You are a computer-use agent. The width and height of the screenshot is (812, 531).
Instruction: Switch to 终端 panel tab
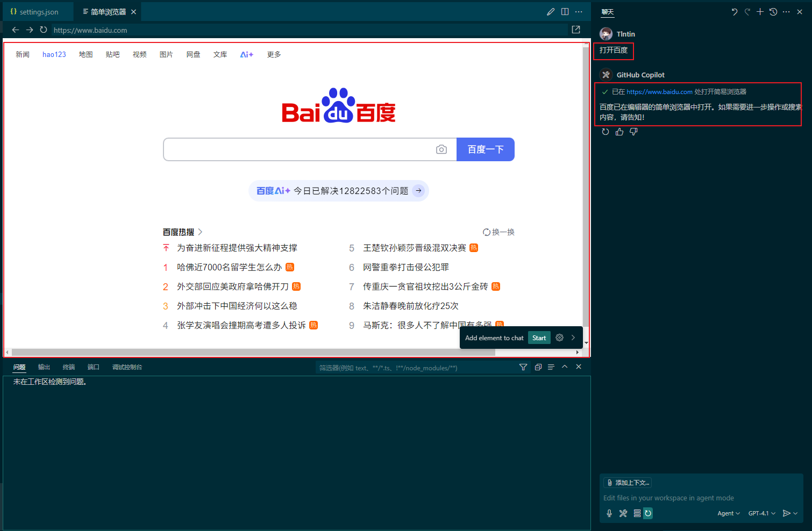tap(69, 367)
